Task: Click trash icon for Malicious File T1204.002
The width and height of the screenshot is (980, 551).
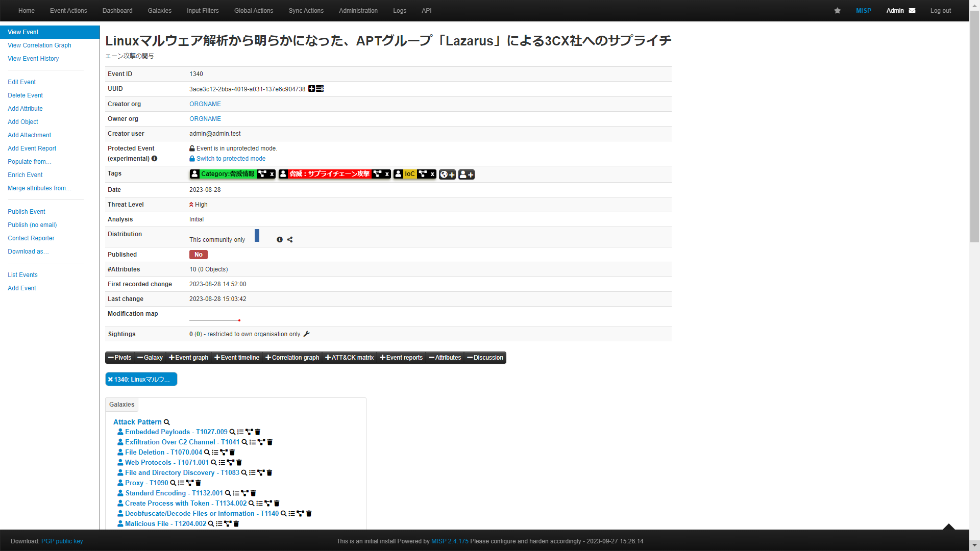Action: (236, 524)
